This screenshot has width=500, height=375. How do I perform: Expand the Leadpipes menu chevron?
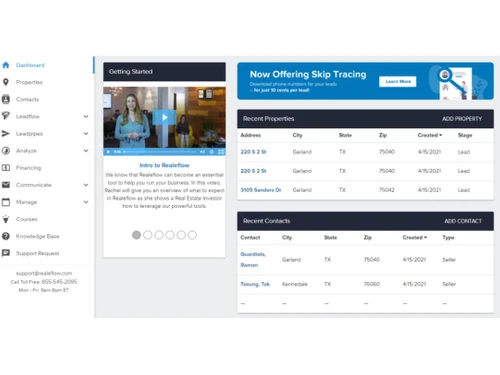point(86,133)
